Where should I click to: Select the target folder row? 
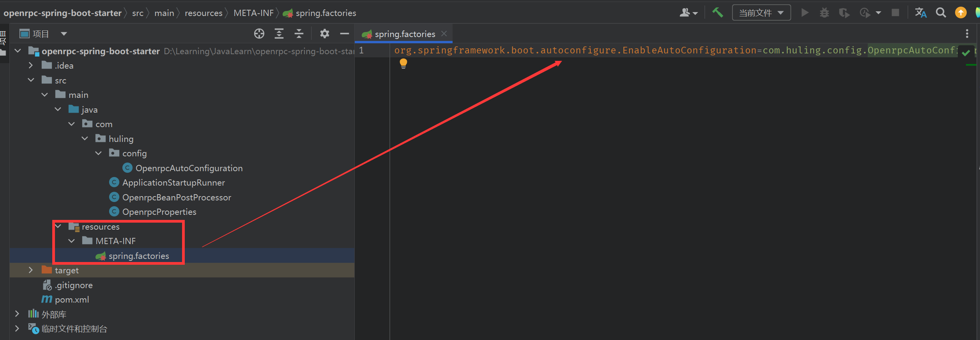click(x=182, y=270)
